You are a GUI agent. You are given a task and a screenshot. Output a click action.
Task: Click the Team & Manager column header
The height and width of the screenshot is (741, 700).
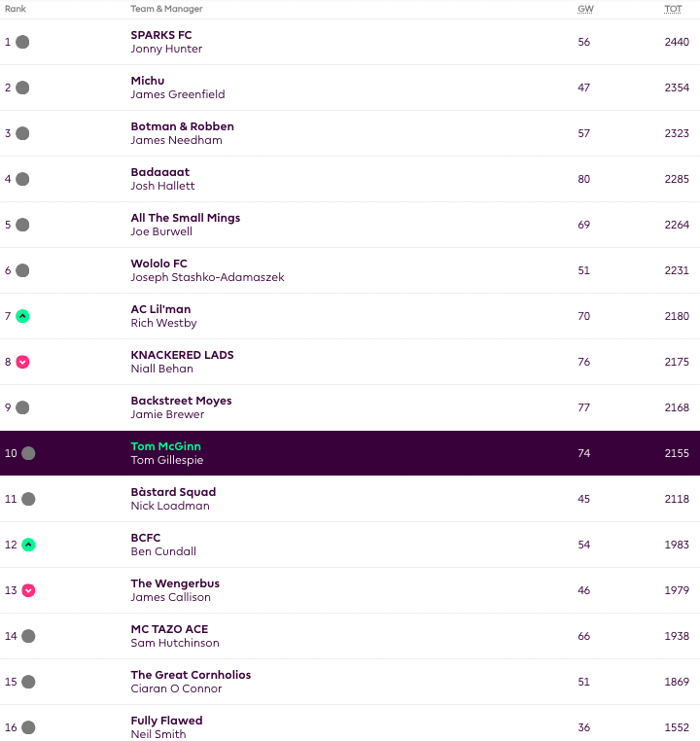[x=166, y=9]
